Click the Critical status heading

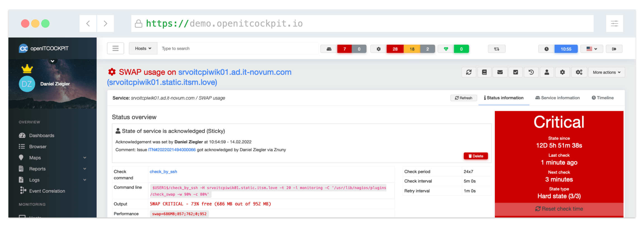coord(559,122)
